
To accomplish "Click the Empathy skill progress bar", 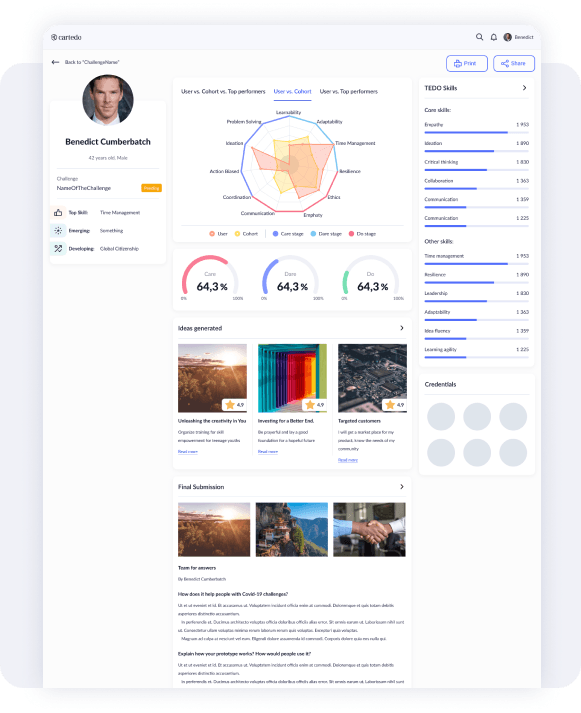I will point(476,132).
